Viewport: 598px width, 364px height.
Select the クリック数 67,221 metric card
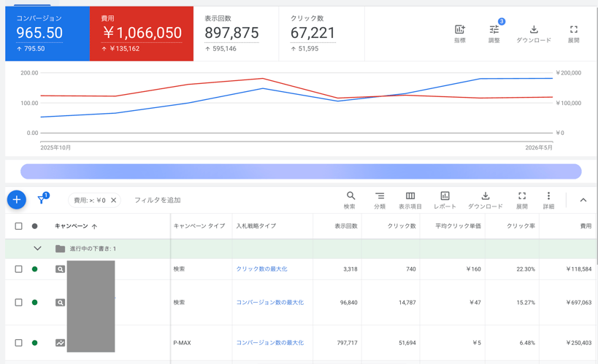point(321,34)
